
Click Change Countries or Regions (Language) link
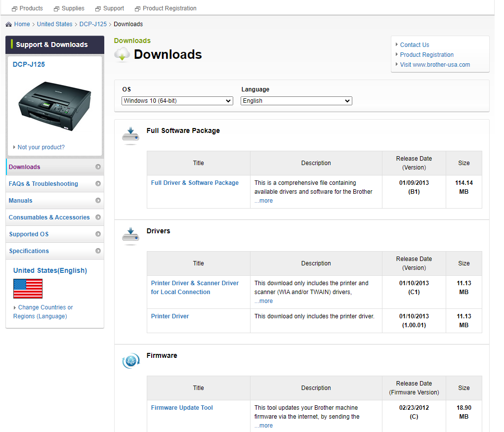[43, 312]
